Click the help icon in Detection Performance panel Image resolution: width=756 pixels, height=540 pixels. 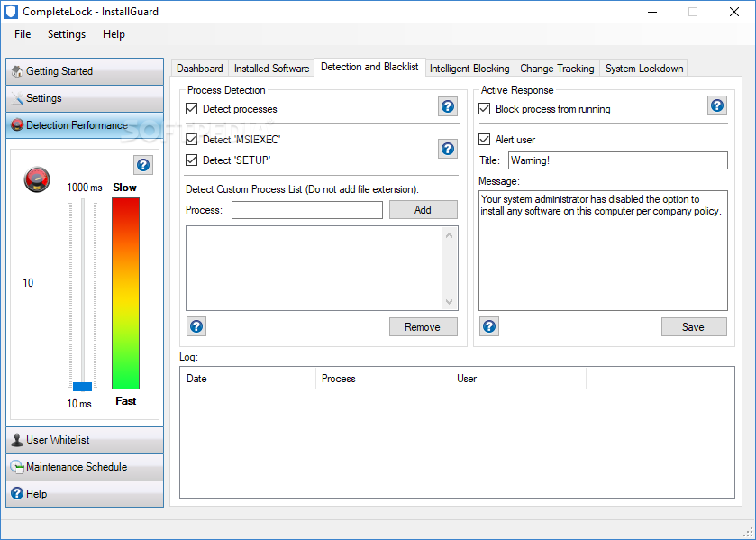coord(143,165)
